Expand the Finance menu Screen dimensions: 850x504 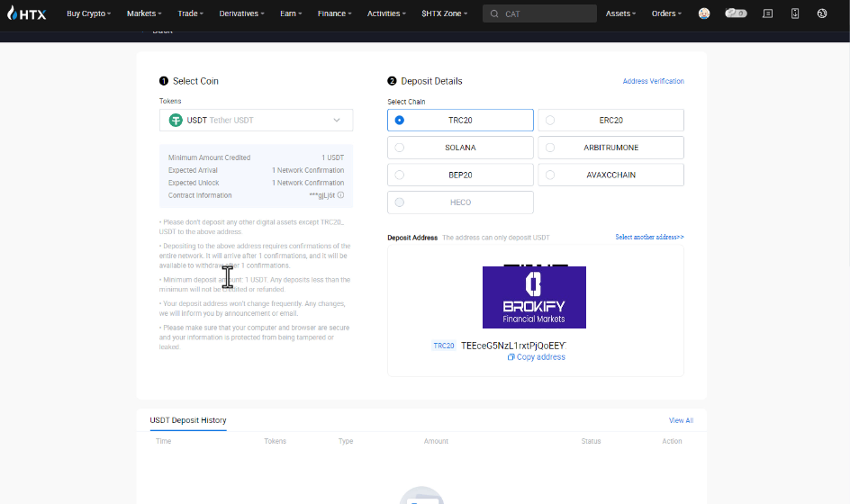pyautogui.click(x=334, y=13)
